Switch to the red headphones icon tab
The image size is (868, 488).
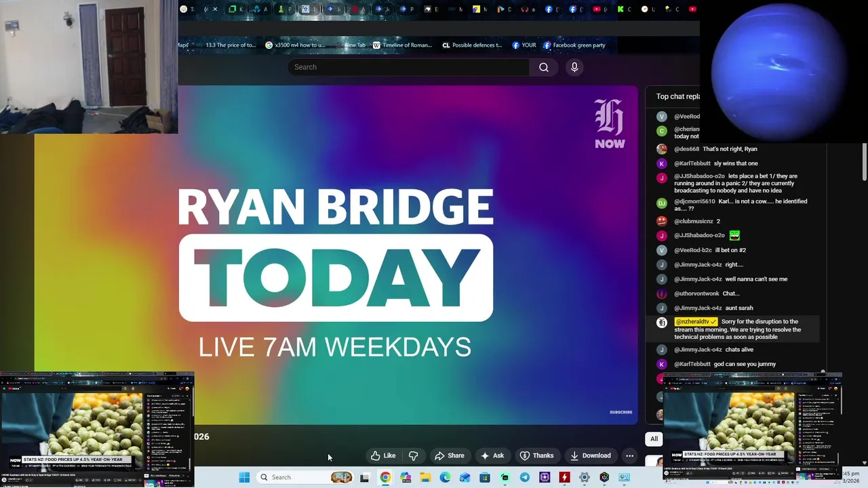point(524,9)
